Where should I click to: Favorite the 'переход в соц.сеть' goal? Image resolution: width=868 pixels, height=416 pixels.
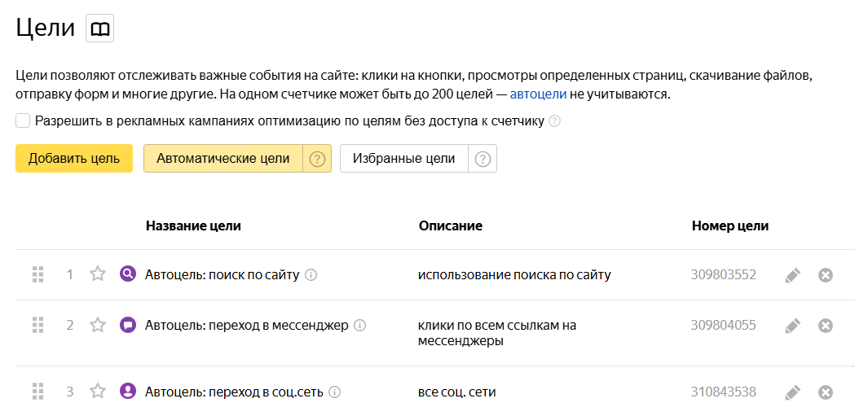(x=98, y=392)
